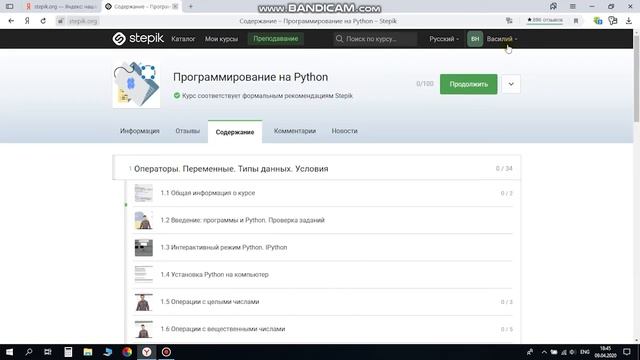Click the Stepik logo in the header

(138, 39)
